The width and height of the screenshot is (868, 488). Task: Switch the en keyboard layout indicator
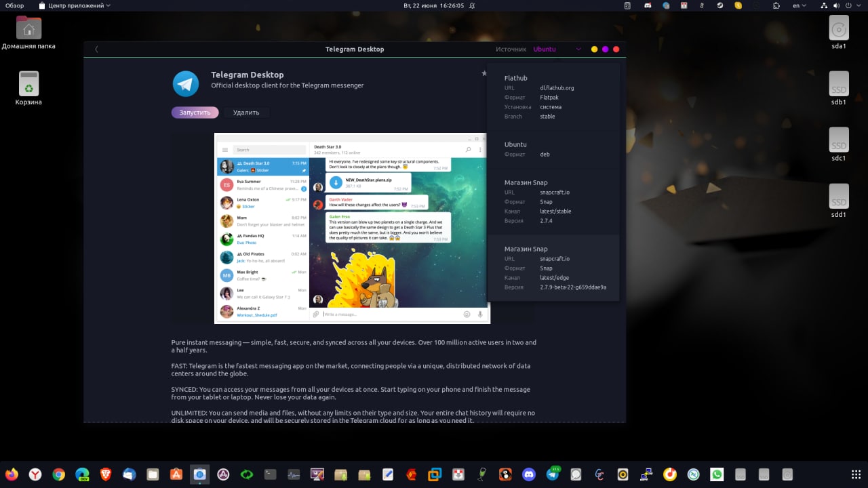click(800, 5)
